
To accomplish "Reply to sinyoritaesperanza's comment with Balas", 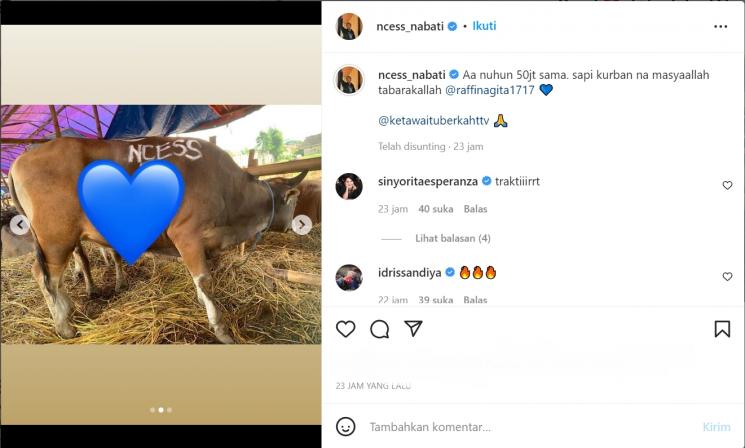I will (475, 209).
